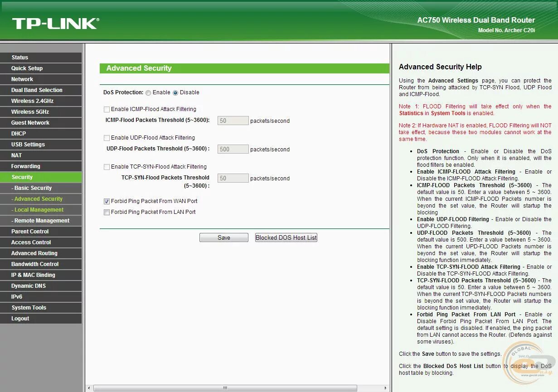Open the NAT menu
This screenshot has width=558, height=392.
41,155
